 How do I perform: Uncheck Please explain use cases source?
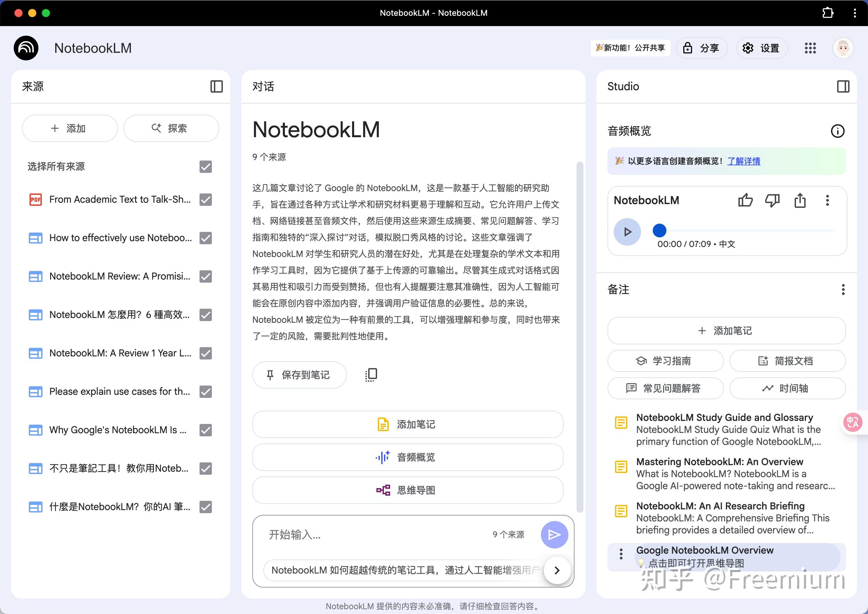[x=206, y=391]
